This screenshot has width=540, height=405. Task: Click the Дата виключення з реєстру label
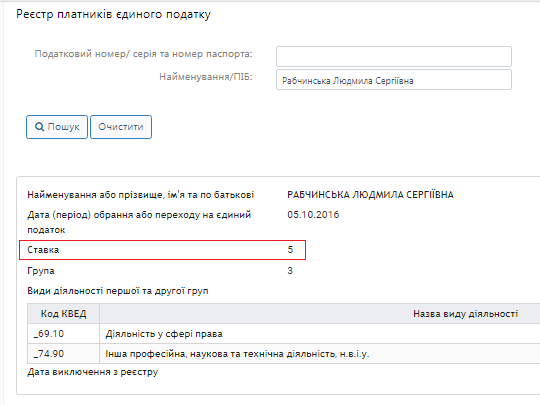click(x=93, y=372)
